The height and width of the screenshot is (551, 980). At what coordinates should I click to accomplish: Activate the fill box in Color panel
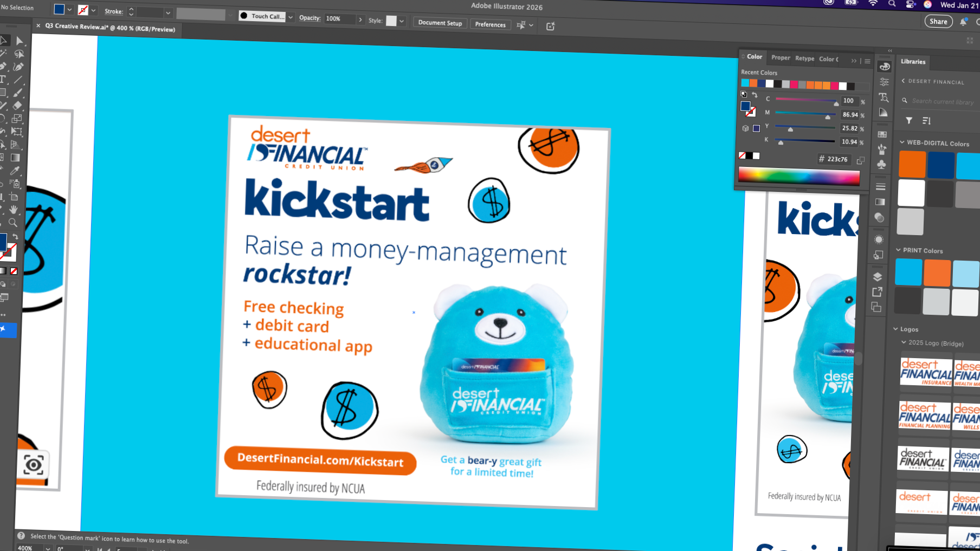[x=745, y=106]
